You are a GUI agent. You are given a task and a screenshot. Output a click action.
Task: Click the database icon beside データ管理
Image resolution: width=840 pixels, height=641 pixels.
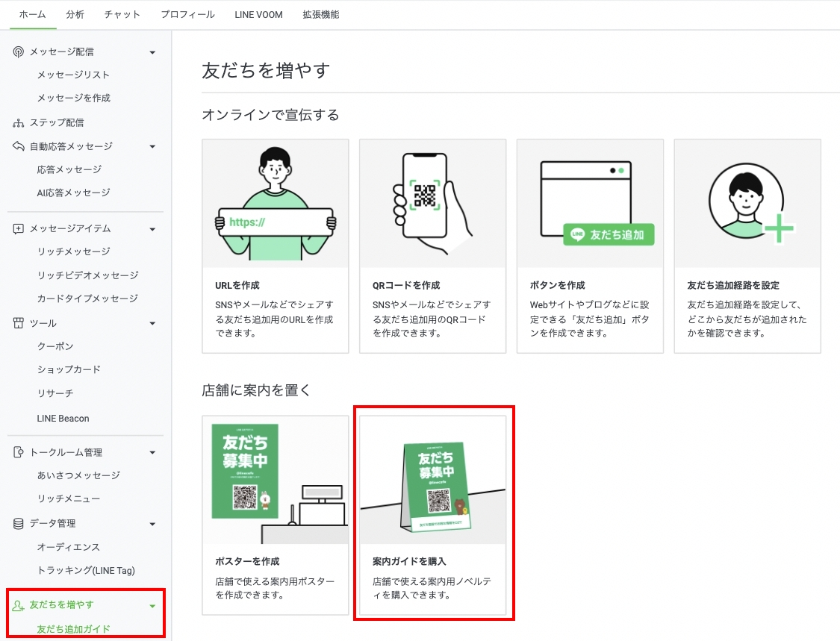[x=19, y=523]
